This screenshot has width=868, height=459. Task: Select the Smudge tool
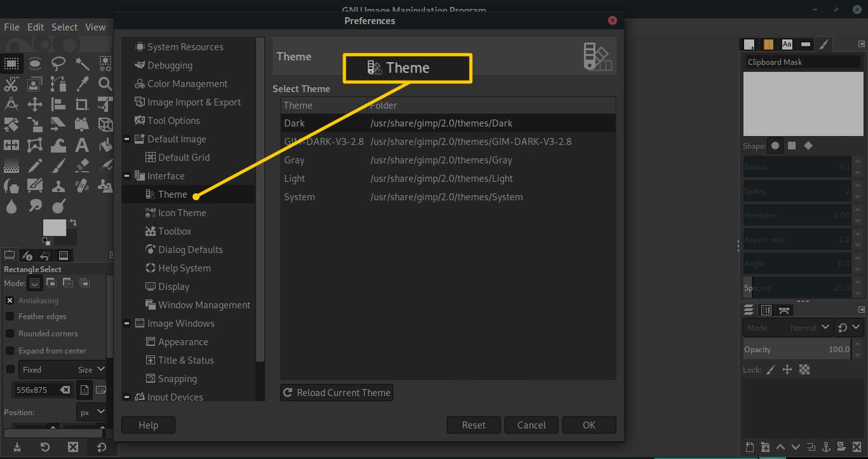[x=35, y=206]
